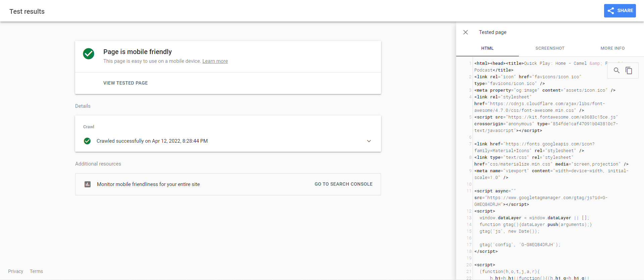Click line number 12 in code gutter

469,211
